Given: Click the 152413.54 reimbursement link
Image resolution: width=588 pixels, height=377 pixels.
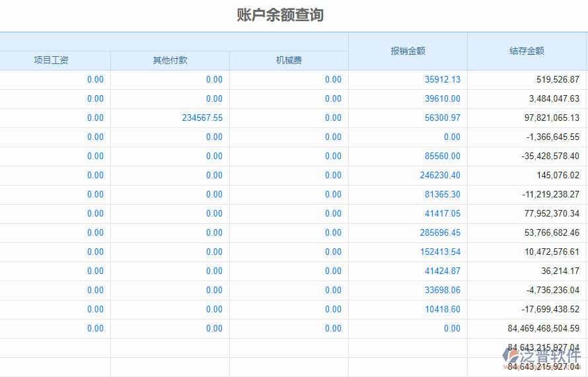Looking at the screenshot, I should pos(439,252).
